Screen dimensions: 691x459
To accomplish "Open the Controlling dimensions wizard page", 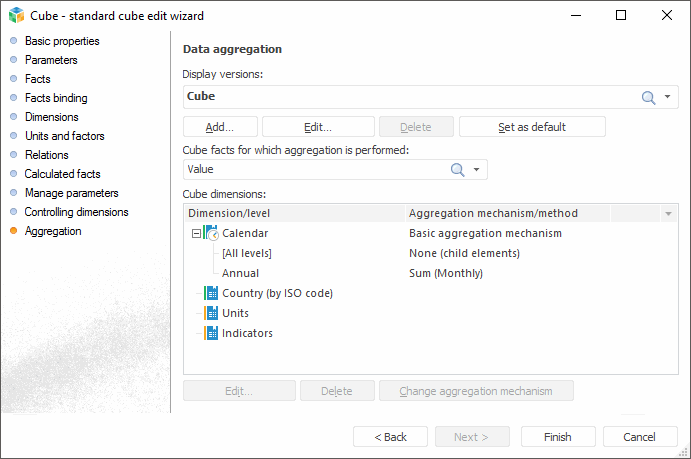I will [x=76, y=212].
